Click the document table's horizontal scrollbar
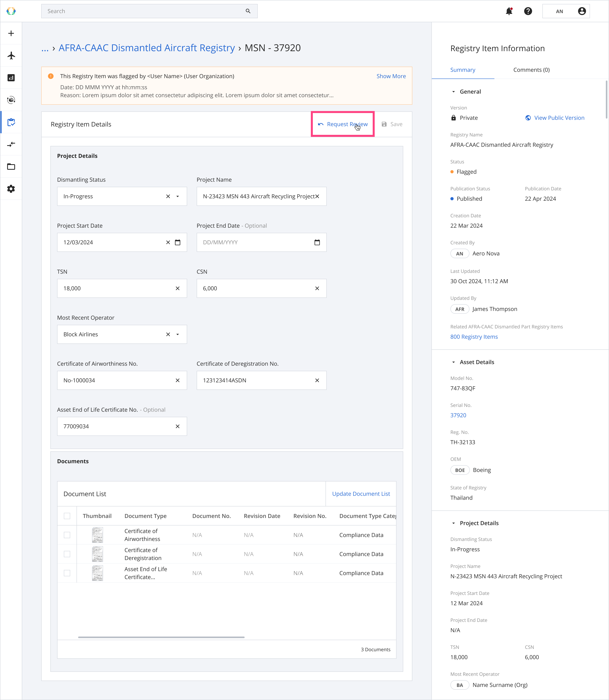The width and height of the screenshot is (609, 700). tap(161, 637)
